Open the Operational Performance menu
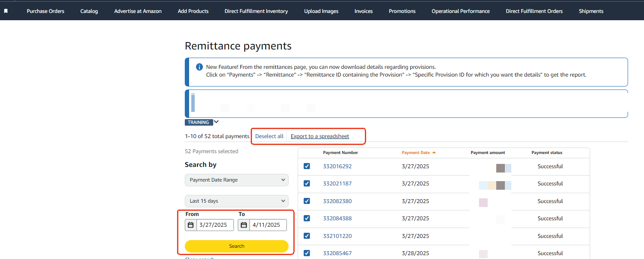This screenshot has width=644, height=259. pyautogui.click(x=460, y=11)
